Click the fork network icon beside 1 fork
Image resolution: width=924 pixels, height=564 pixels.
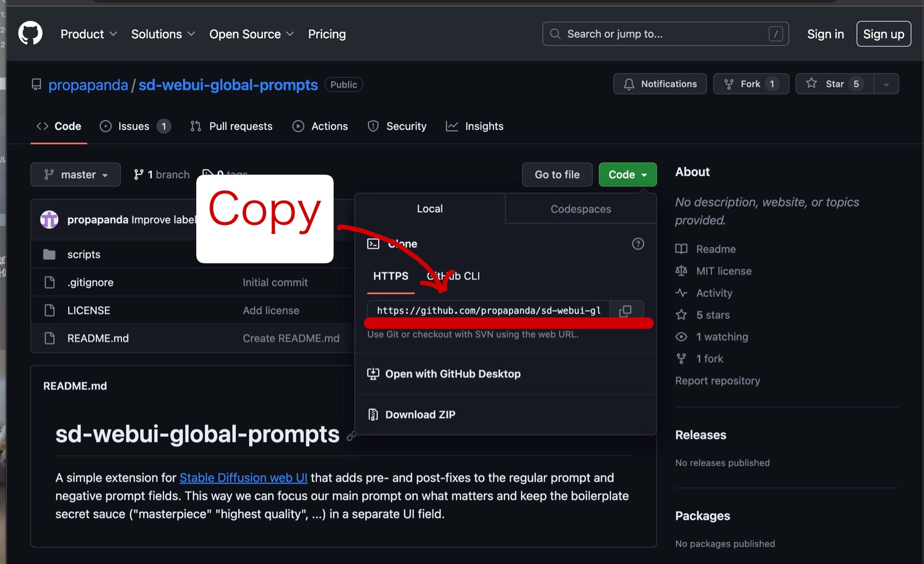pyautogui.click(x=681, y=358)
